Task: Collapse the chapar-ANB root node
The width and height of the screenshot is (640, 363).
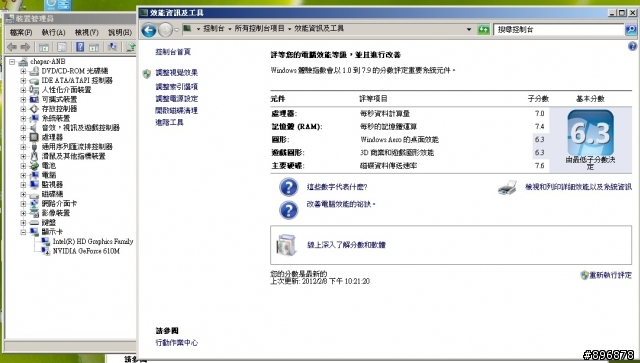Action: pos(12,62)
